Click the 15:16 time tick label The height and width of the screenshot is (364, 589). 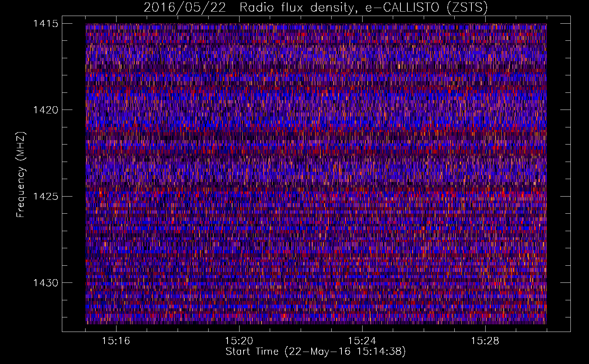[116, 341]
